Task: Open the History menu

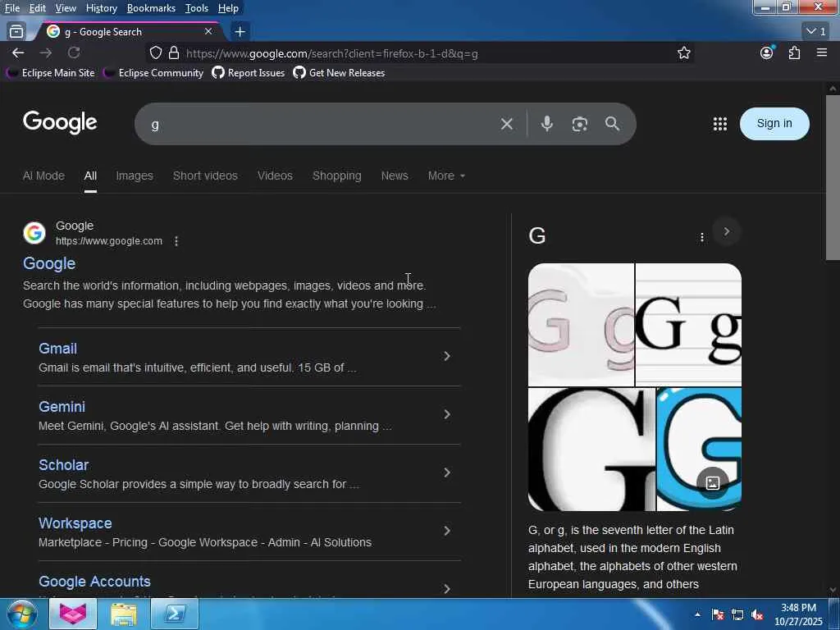Action: [101, 8]
